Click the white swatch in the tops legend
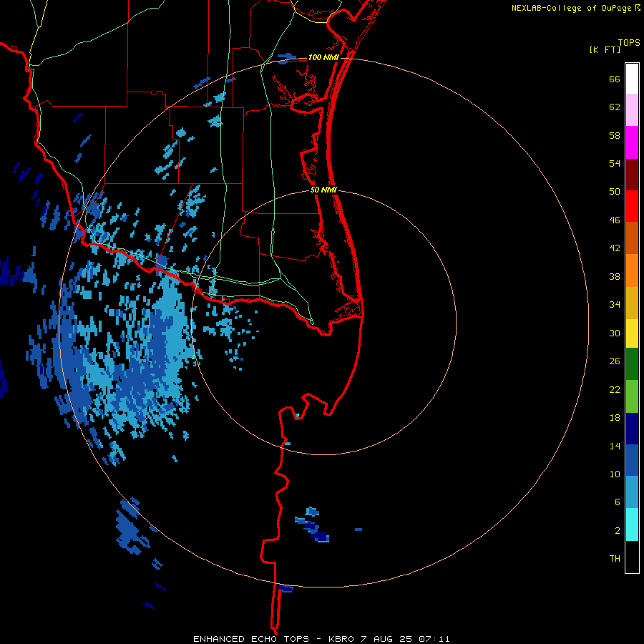 click(x=632, y=79)
